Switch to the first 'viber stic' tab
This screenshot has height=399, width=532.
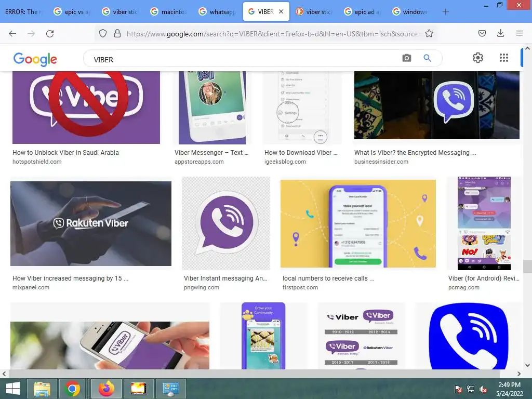(121, 12)
